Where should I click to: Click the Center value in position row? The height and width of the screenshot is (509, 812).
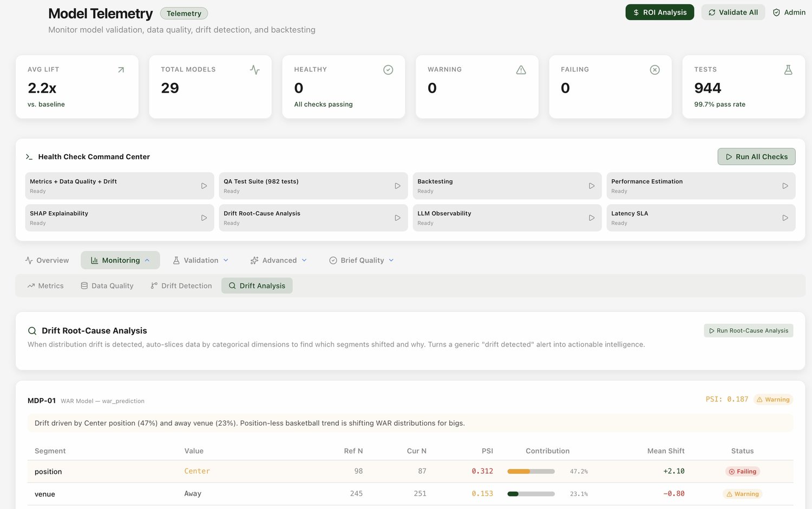(197, 471)
